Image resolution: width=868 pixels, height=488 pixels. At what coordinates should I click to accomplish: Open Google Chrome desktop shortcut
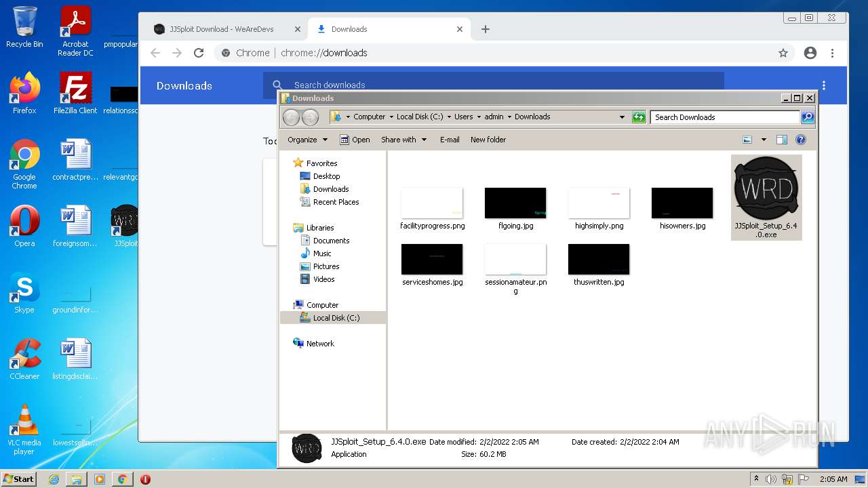pyautogui.click(x=24, y=163)
